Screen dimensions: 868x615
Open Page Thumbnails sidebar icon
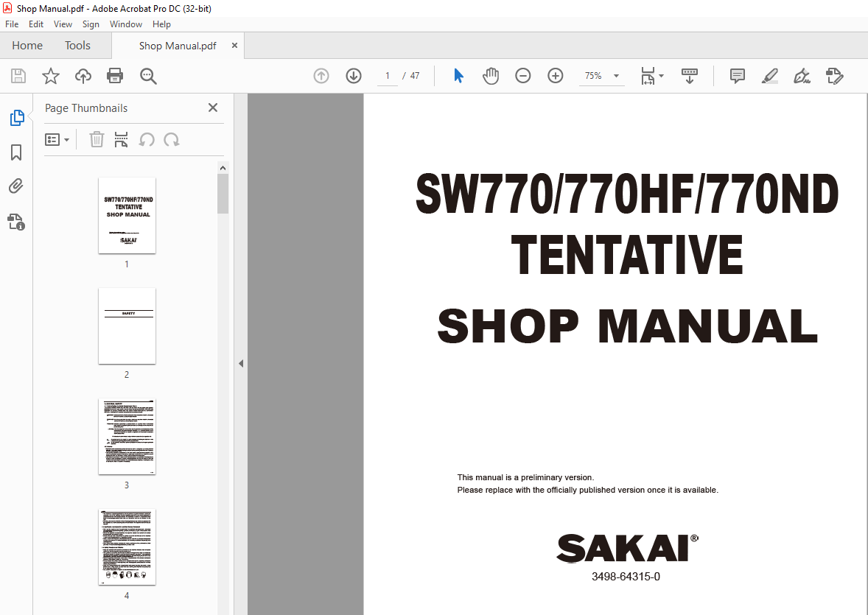[17, 117]
